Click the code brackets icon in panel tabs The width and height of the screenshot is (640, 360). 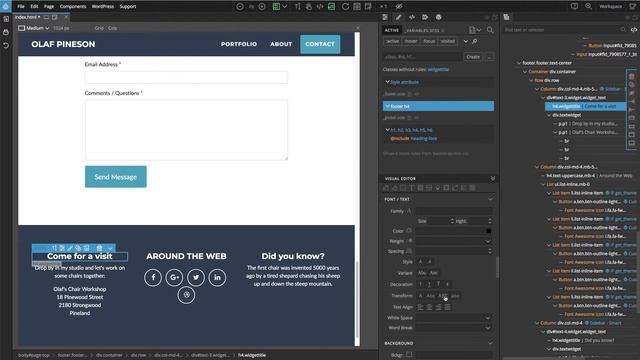click(412, 17)
